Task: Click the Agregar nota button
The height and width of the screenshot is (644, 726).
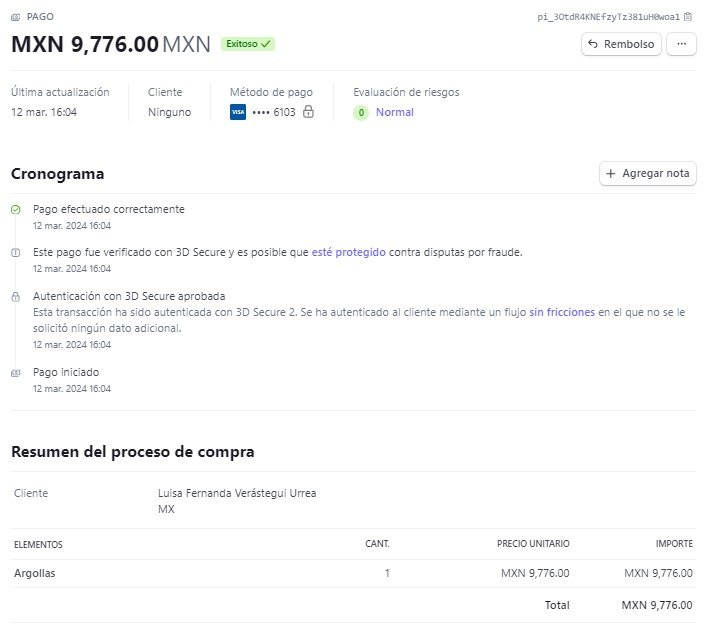Action: tap(648, 174)
